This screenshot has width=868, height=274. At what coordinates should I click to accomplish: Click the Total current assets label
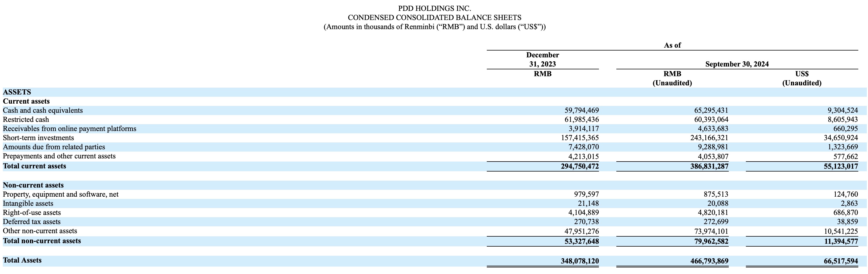[x=34, y=166]
